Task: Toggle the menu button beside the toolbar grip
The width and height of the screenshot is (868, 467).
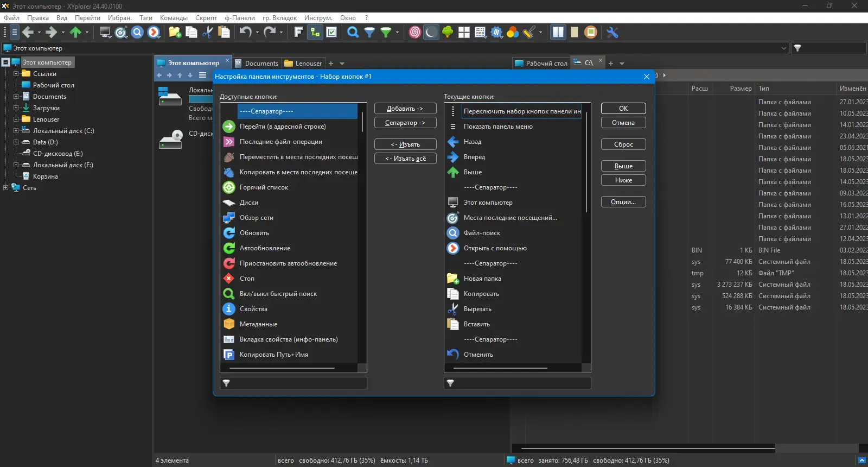Action: click(x=15, y=33)
